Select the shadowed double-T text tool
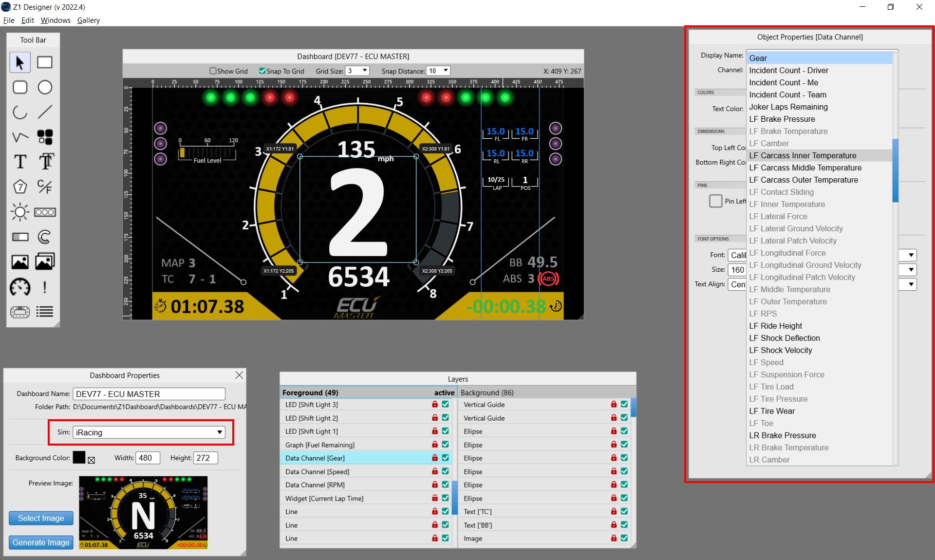The image size is (935, 560). pos(46,162)
